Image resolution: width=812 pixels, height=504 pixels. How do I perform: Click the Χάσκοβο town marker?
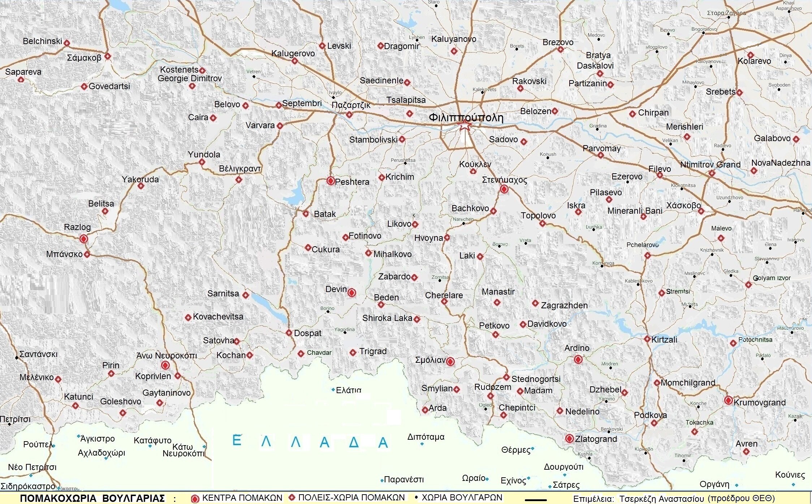click(701, 211)
